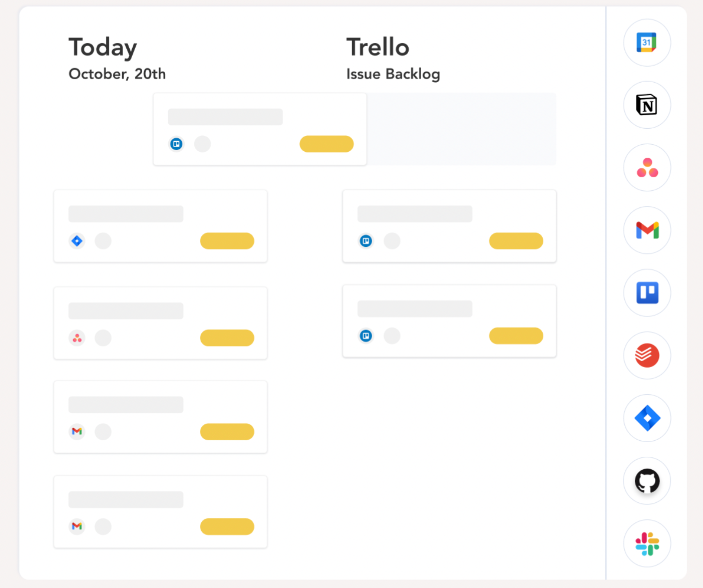Select the first Trello Issue Backlog card title
Image resolution: width=703 pixels, height=588 pixels.
point(415,214)
